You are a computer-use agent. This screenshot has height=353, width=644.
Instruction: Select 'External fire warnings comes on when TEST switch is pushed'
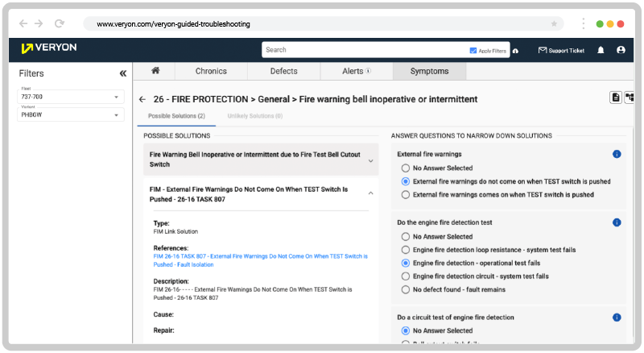(406, 194)
